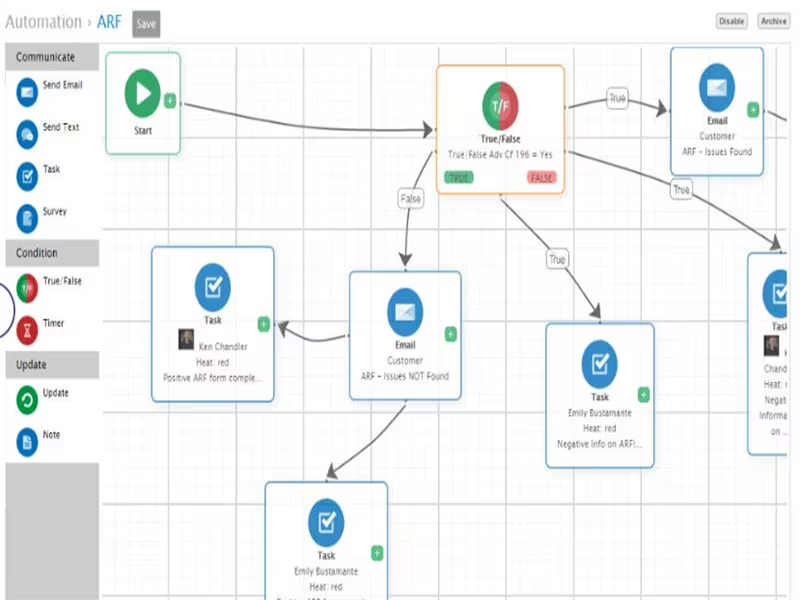Select the green Update icon
800x600 pixels.
tap(27, 400)
